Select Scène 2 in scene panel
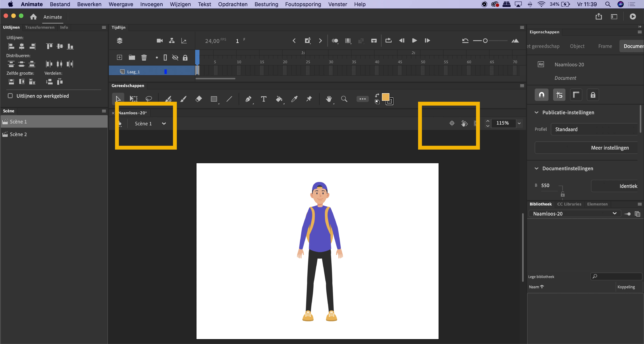The height and width of the screenshot is (344, 644). coord(18,134)
